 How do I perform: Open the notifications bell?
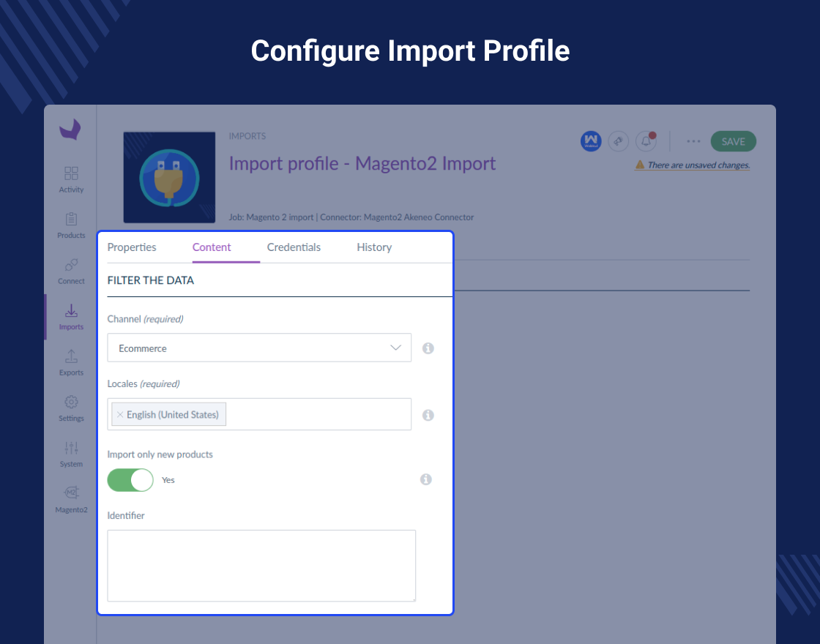646,141
